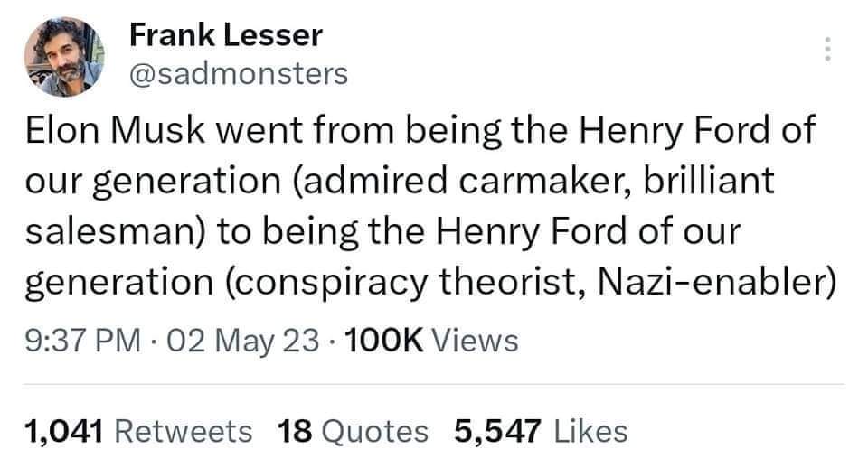Open the Retweets list label
The image size is (868, 468).
point(187,431)
